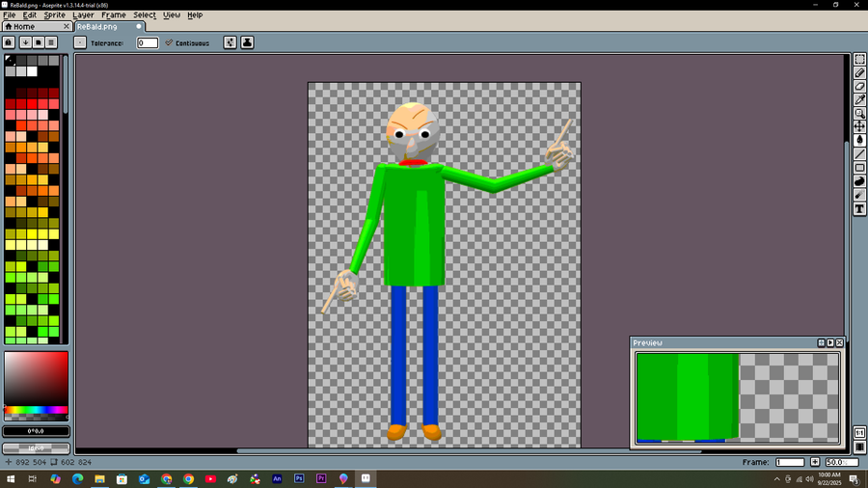Select the Pencil tool
Viewport: 868px width, 488px height.
point(859,72)
